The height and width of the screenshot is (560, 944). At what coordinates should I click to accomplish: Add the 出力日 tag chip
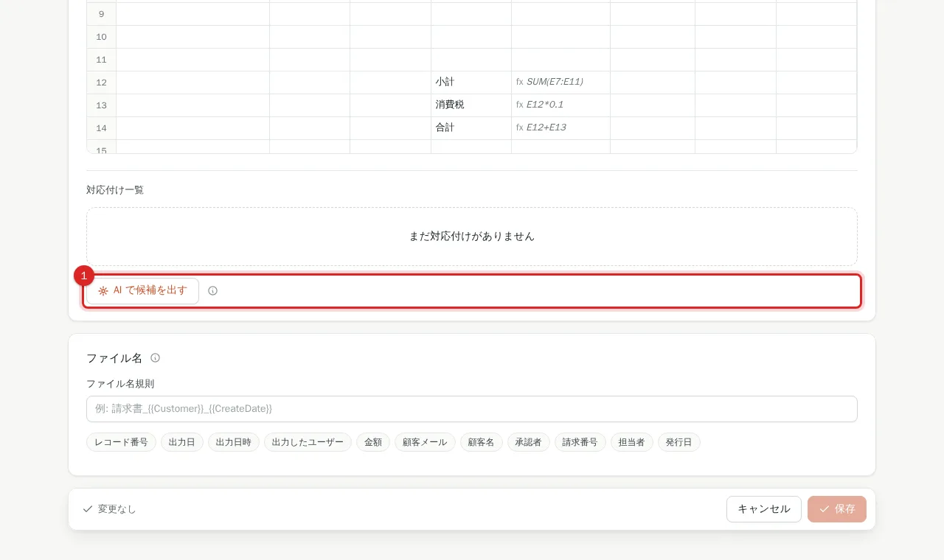pyautogui.click(x=182, y=442)
